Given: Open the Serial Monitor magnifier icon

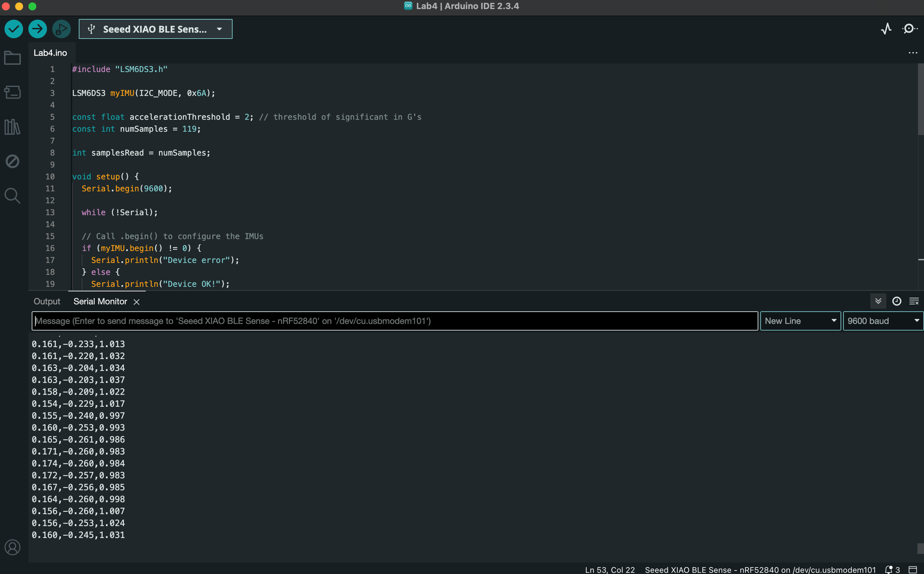Looking at the screenshot, I should (910, 29).
